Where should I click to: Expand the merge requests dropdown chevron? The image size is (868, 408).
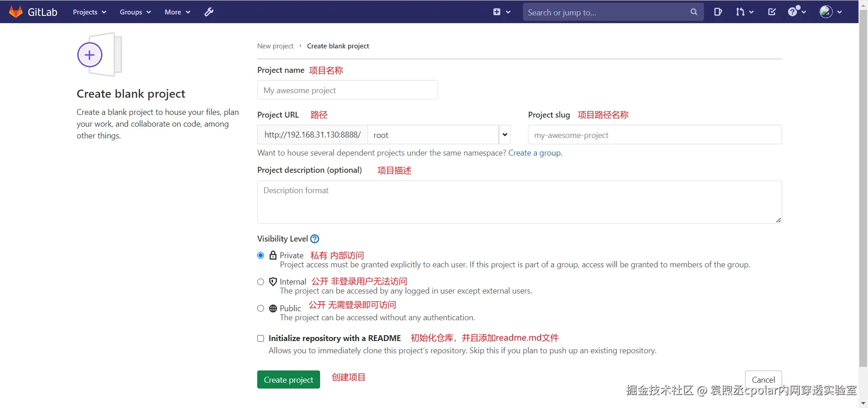751,12
